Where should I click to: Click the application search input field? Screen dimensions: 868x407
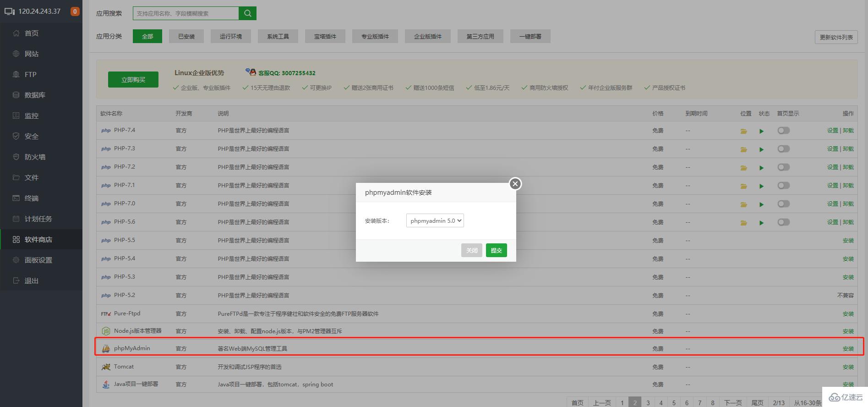[x=186, y=13]
